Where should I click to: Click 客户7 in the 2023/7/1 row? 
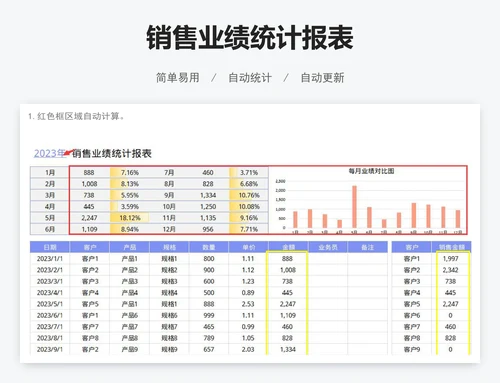click(90, 327)
